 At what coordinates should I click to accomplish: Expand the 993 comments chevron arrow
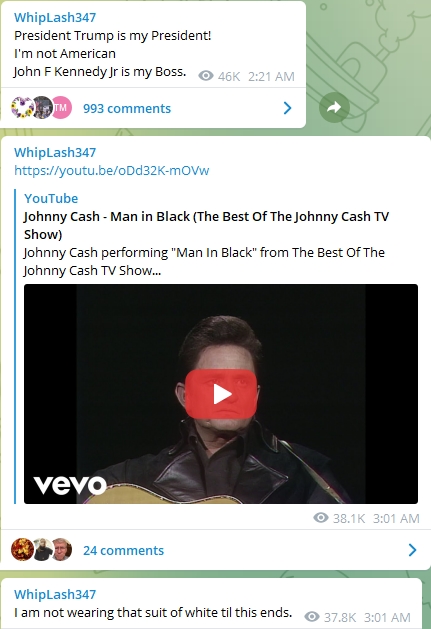(287, 108)
